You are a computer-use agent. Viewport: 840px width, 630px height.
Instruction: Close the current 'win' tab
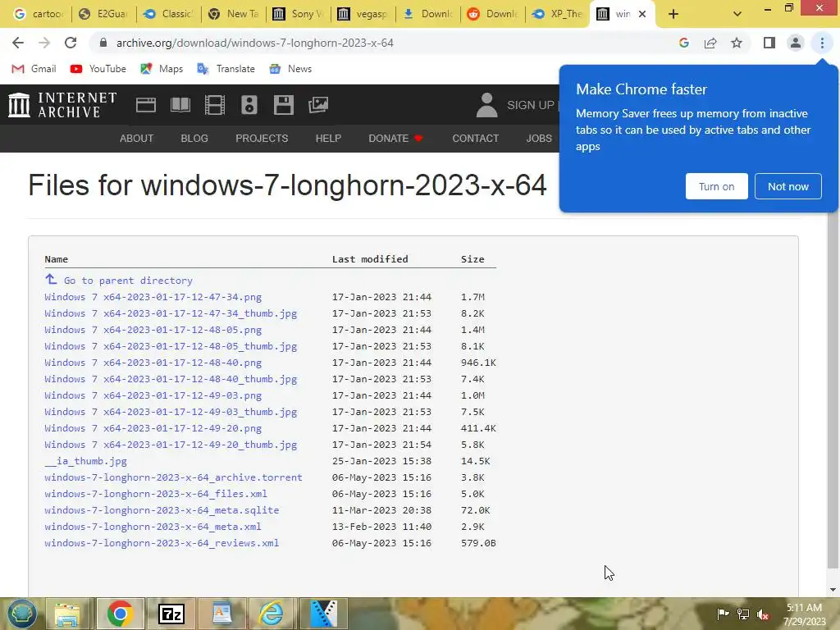tap(642, 14)
